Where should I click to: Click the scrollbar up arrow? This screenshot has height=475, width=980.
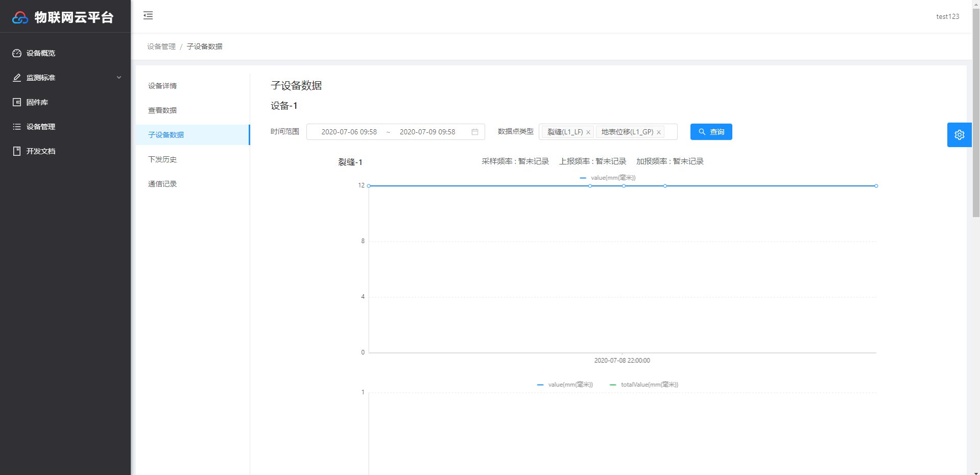click(976, 4)
